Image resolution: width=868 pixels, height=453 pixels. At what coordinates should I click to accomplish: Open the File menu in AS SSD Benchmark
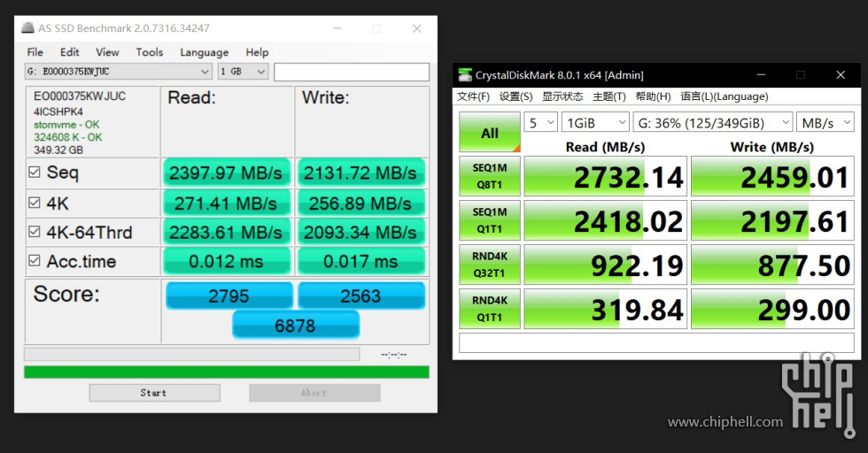tap(35, 52)
